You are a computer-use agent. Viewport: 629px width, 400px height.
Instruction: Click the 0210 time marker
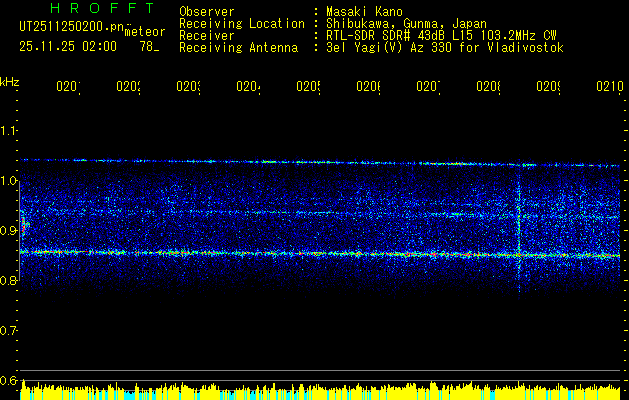click(609, 86)
